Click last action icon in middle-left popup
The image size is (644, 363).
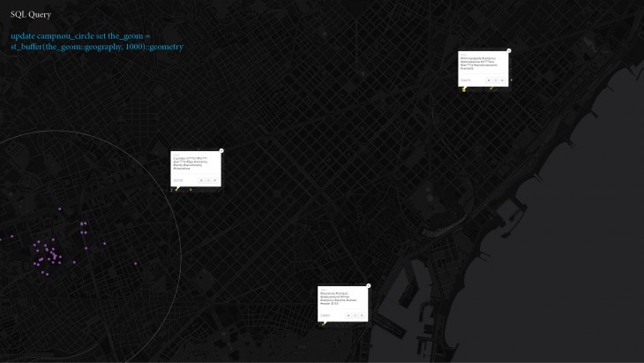[215, 180]
